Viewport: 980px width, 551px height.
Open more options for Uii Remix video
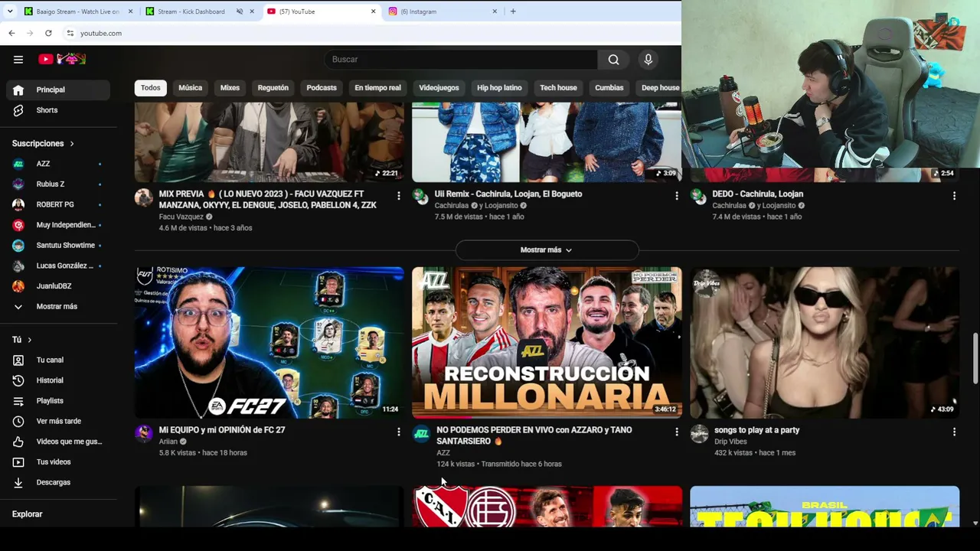[676, 196]
